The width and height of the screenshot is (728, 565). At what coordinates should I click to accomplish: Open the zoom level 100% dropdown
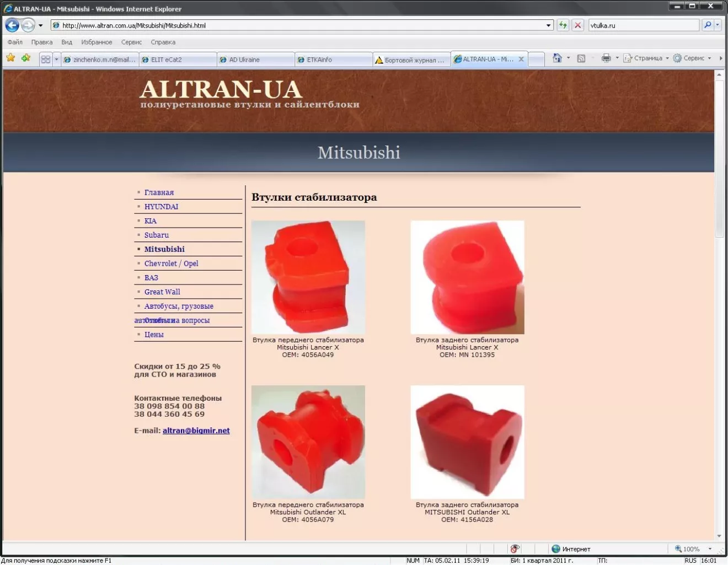click(710, 549)
